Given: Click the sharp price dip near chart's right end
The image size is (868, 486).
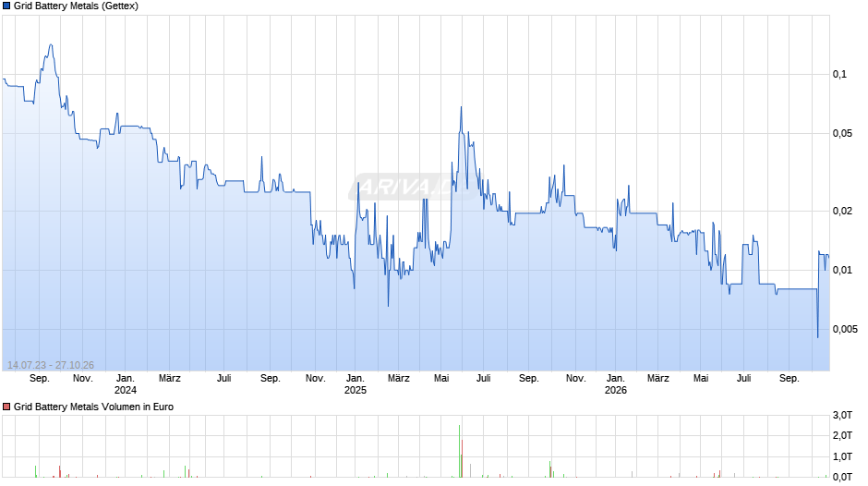Looking at the screenshot, I should (x=817, y=335).
